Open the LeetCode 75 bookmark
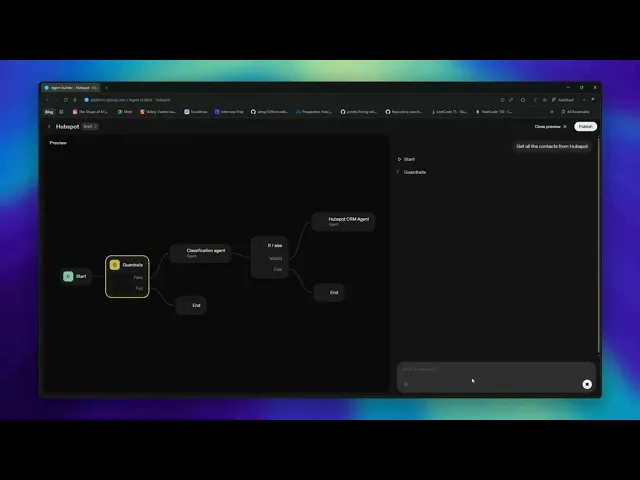Screen dimensions: 640x480 (x=449, y=112)
